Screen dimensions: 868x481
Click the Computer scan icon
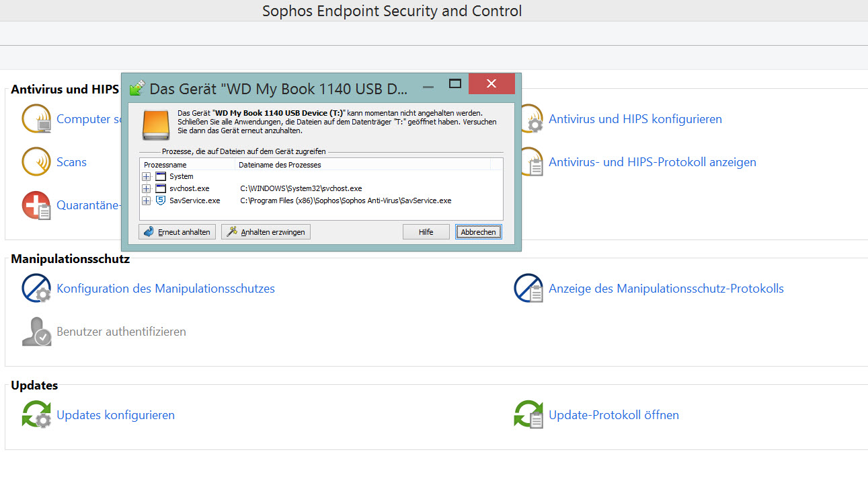(36, 119)
